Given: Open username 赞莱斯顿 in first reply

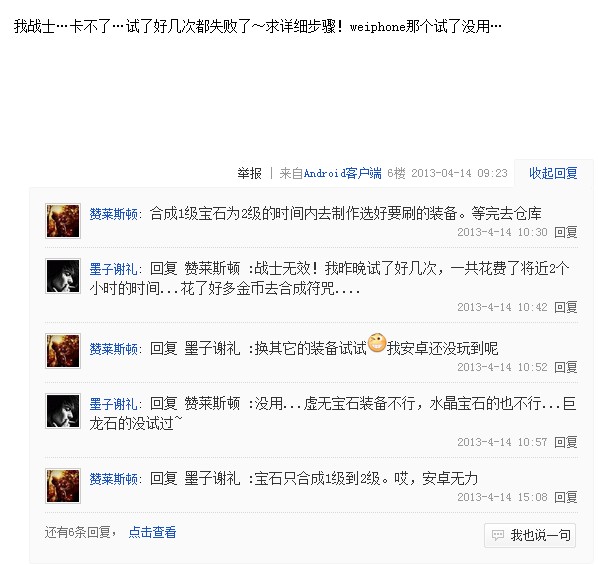Looking at the screenshot, I should coord(114,214).
